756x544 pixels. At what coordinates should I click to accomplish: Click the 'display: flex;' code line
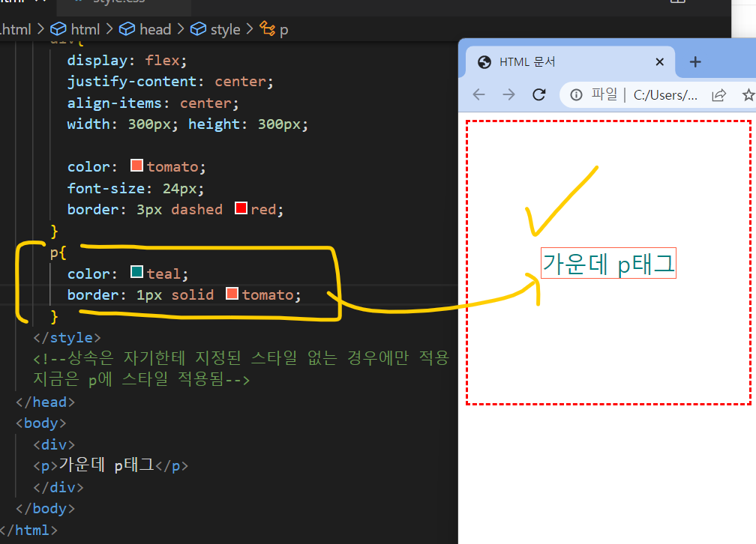click(x=127, y=61)
